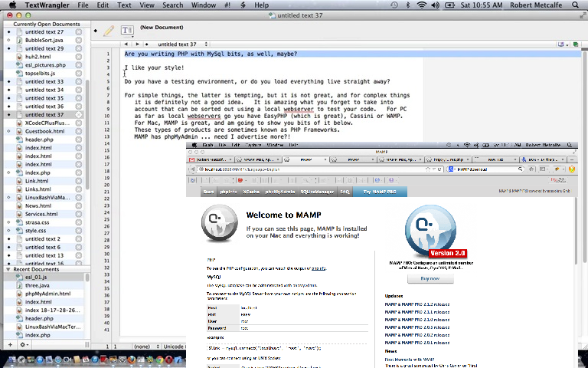Open the Text Options 'T' toolbar icon
The height and width of the screenshot is (368, 588).
(x=127, y=31)
